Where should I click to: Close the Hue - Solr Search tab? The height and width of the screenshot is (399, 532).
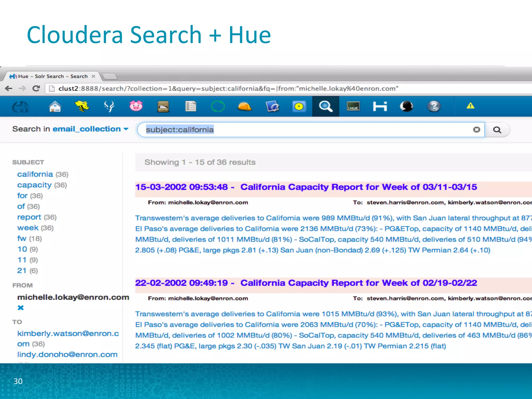pyautogui.click(x=94, y=76)
